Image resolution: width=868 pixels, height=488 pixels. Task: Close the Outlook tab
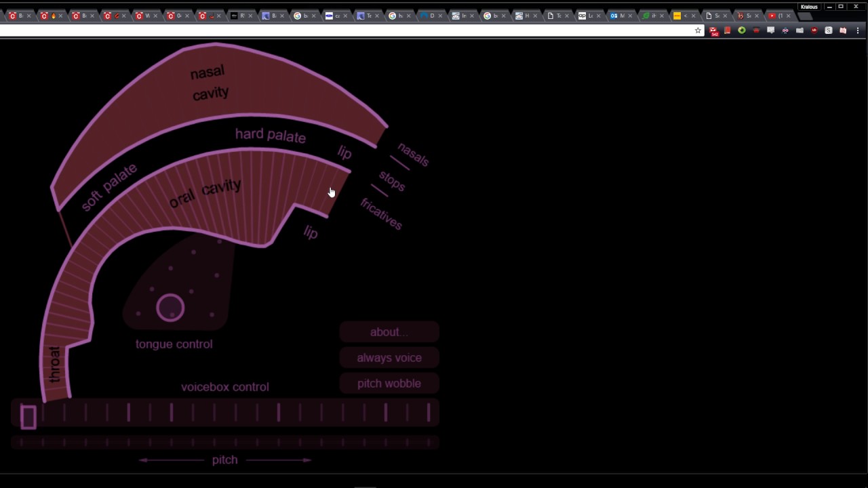[x=630, y=16]
